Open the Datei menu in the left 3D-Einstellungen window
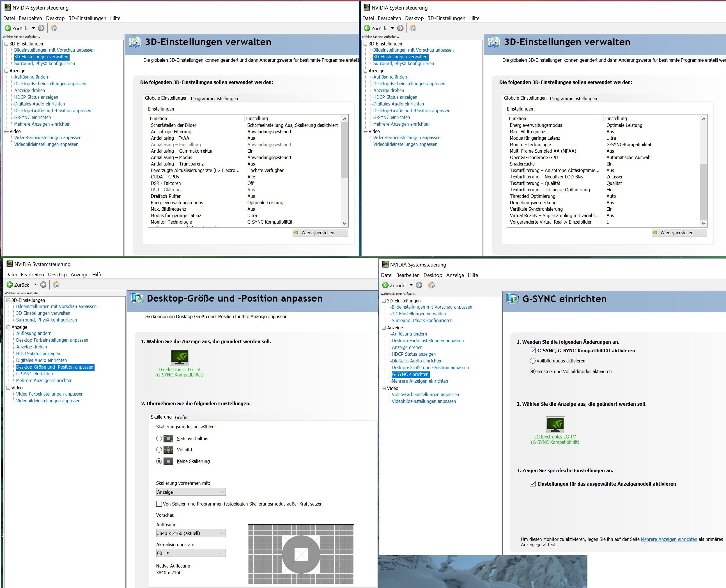726x588 pixels. [9, 18]
